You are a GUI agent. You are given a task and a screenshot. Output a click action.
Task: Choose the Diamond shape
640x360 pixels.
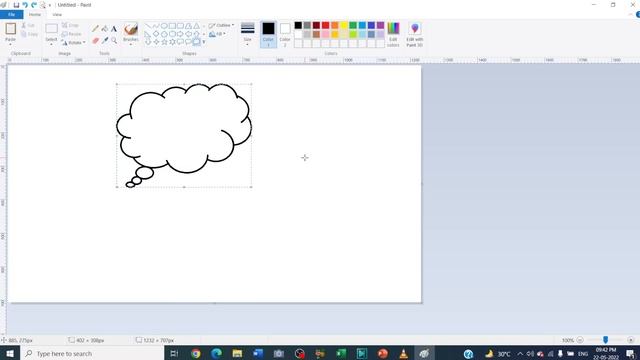156,34
